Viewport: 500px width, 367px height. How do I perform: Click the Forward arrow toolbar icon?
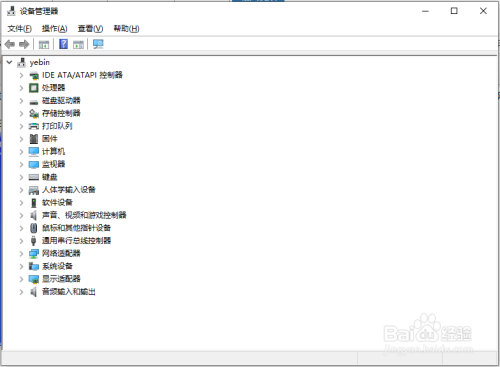(x=24, y=44)
